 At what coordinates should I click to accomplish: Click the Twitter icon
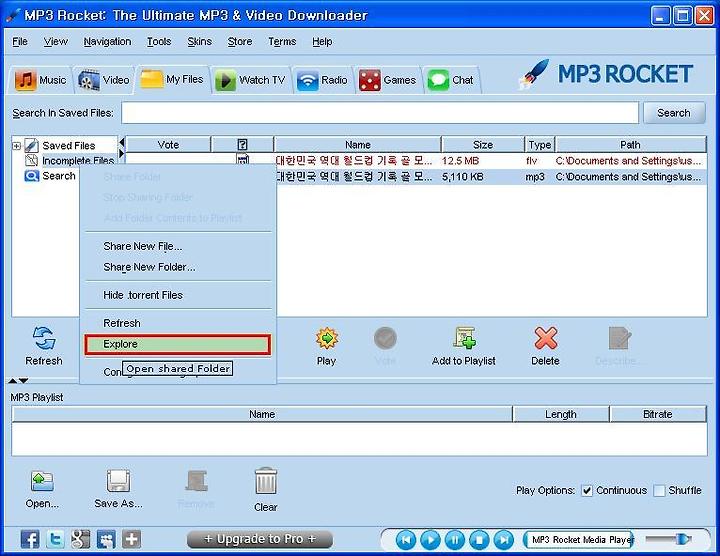[x=56, y=539]
